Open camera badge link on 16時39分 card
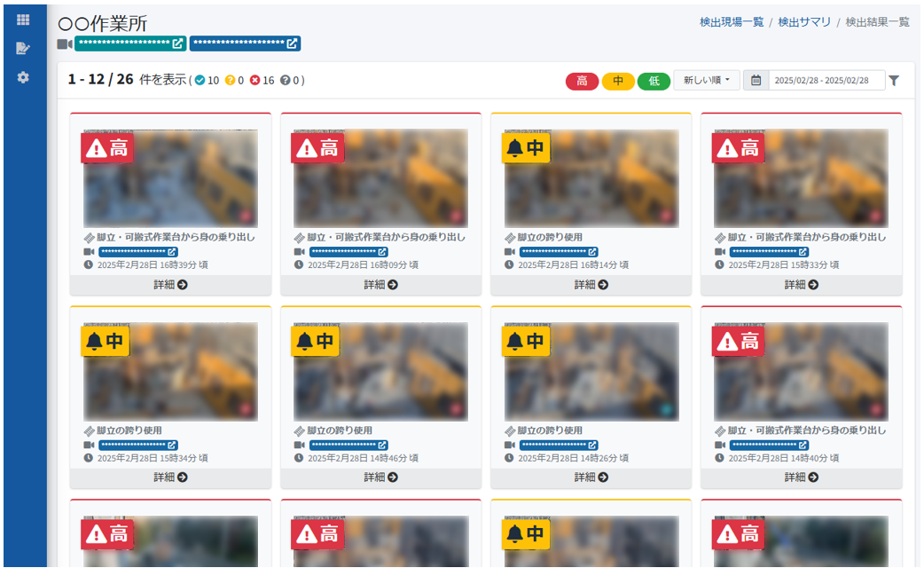Screen dimensions: 924x568 138,252
